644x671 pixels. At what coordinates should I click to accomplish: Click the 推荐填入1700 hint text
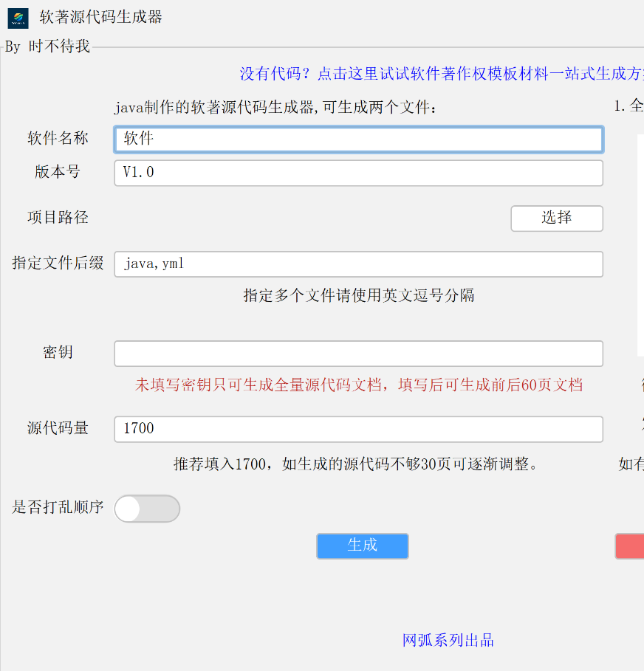[358, 464]
